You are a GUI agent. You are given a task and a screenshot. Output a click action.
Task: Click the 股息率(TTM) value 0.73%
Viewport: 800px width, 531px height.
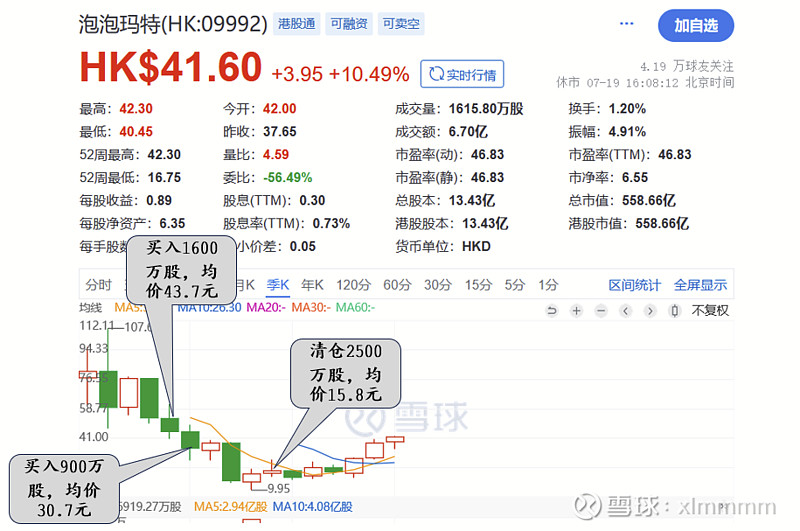pyautogui.click(x=332, y=223)
